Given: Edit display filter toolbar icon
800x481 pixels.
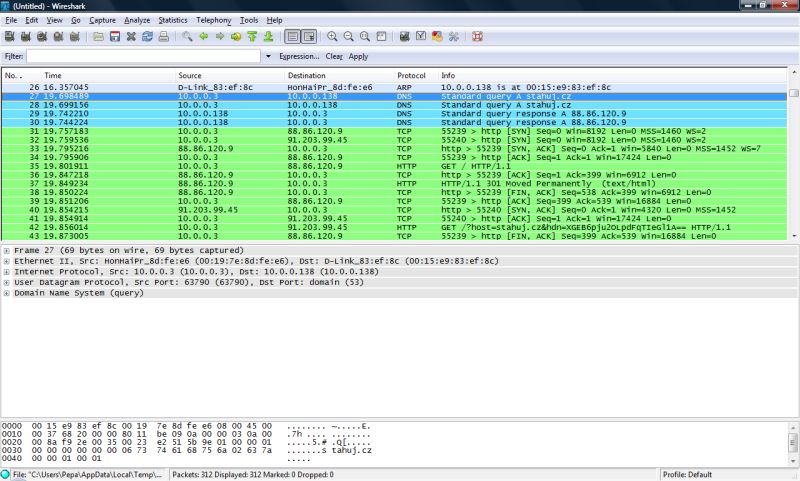Looking at the screenshot, I should click(x=421, y=36).
